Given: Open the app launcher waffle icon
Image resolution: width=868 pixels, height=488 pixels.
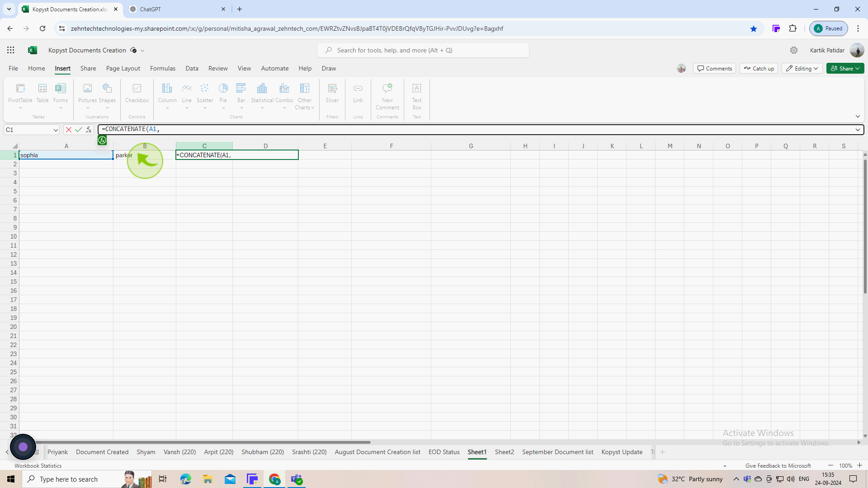Looking at the screenshot, I should pos(11,50).
